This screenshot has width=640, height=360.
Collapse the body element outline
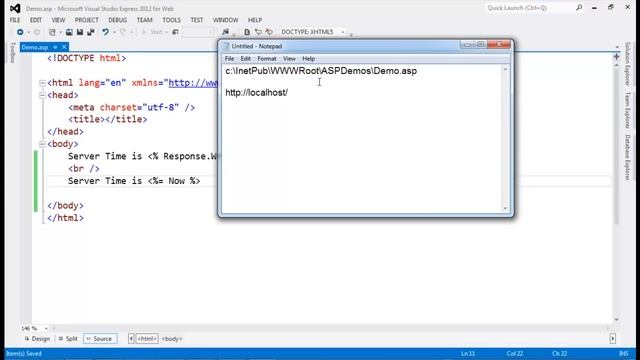[42, 144]
